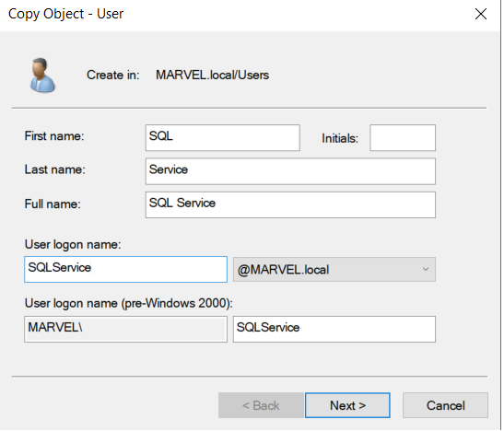The width and height of the screenshot is (504, 431).
Task: Focus the empty Initials box
Action: pyautogui.click(x=403, y=137)
